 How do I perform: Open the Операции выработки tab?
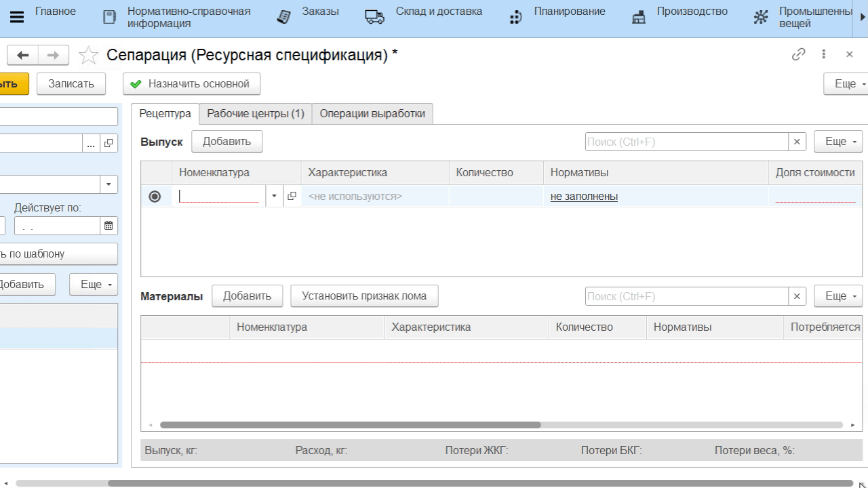point(372,114)
